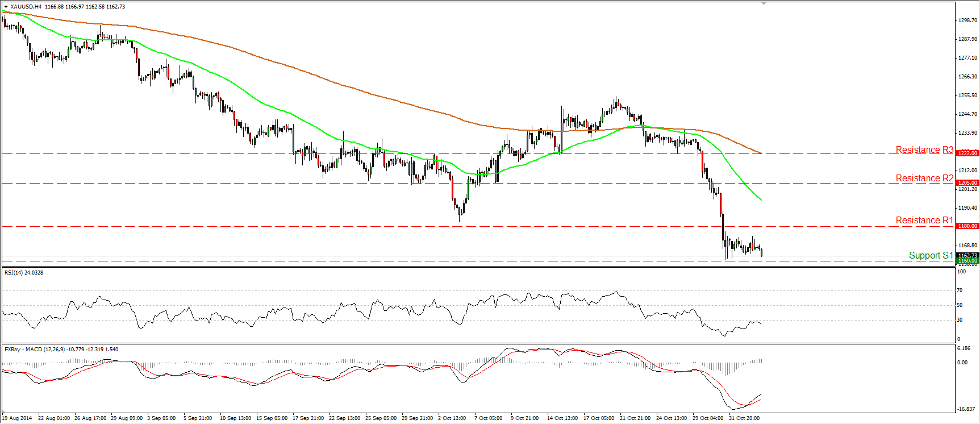Image resolution: width=980 pixels, height=424 pixels.
Task: Click the 31 Oct 20:00 time label
Action: pos(744,418)
